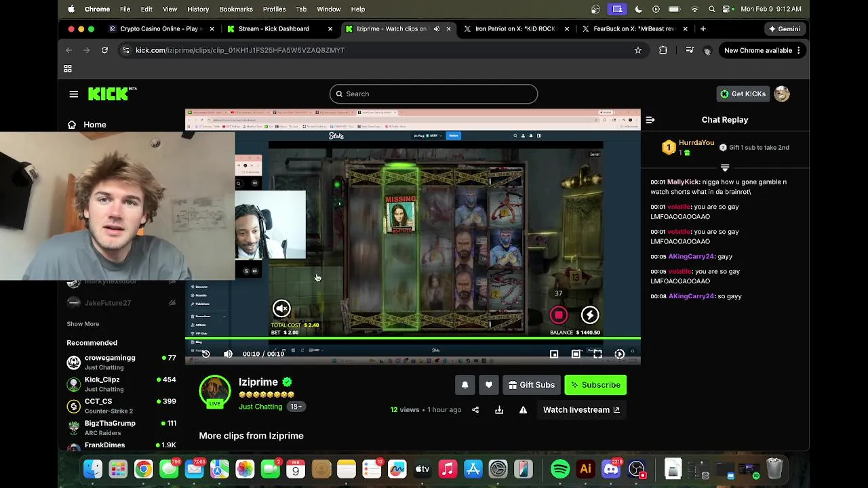
Task: Click the Get KICKs button
Action: 743,94
